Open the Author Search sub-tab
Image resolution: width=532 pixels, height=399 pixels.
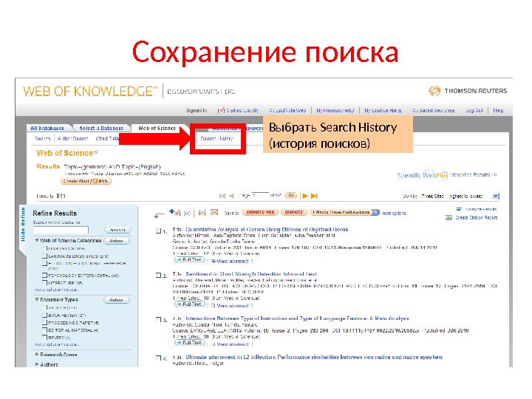[x=73, y=138]
